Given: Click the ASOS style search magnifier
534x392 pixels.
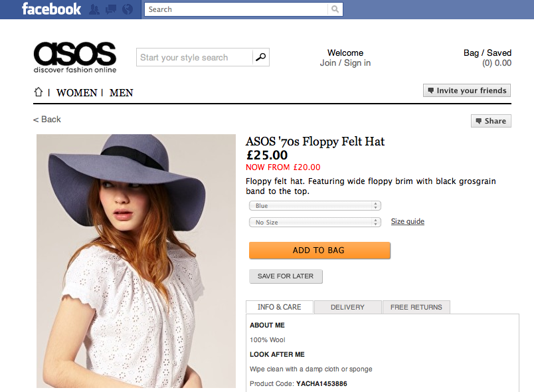Looking at the screenshot, I should coord(261,57).
